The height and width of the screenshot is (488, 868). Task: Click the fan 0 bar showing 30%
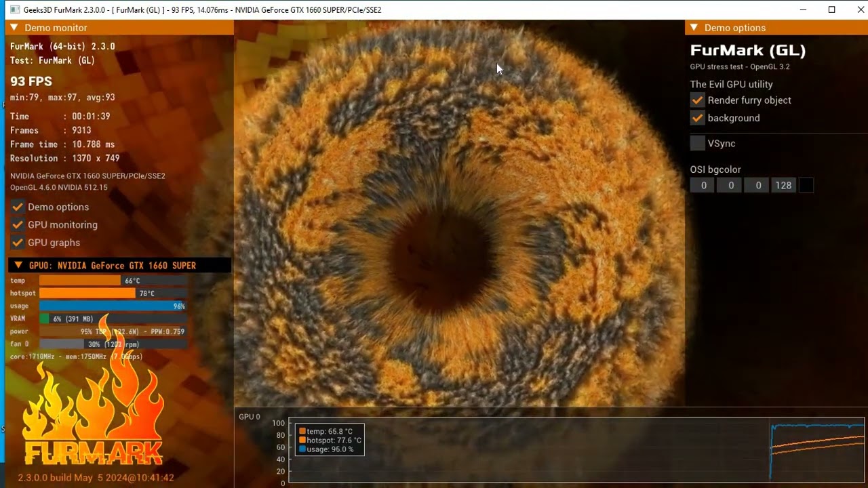coord(113,344)
